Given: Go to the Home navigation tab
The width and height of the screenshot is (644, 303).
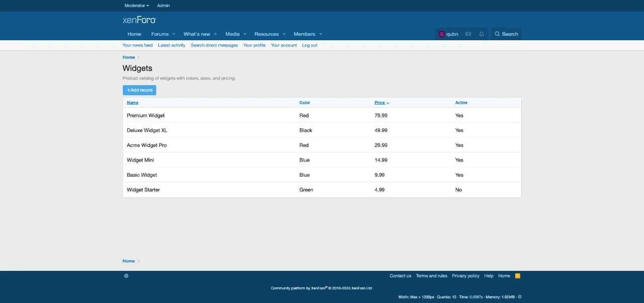Looking at the screenshot, I should (134, 34).
